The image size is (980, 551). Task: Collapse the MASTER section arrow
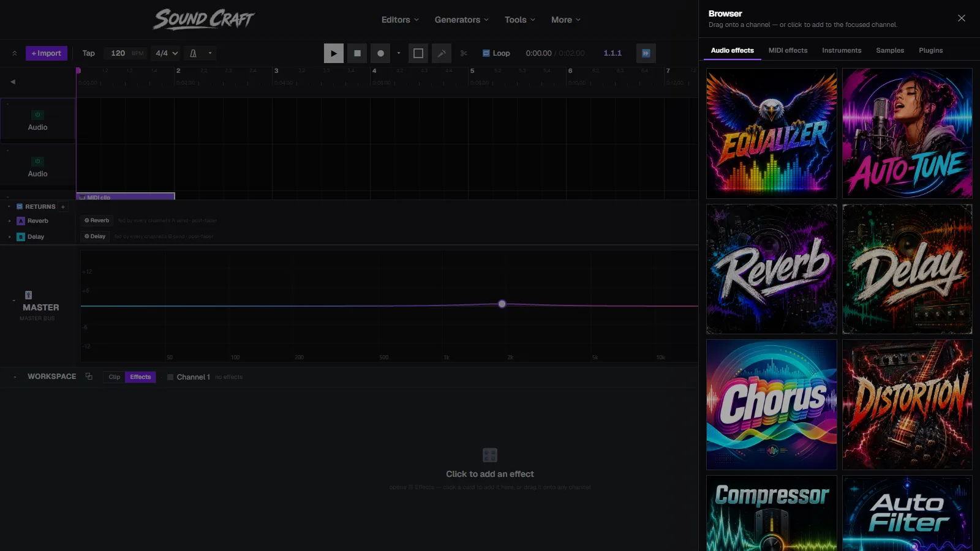point(13,301)
